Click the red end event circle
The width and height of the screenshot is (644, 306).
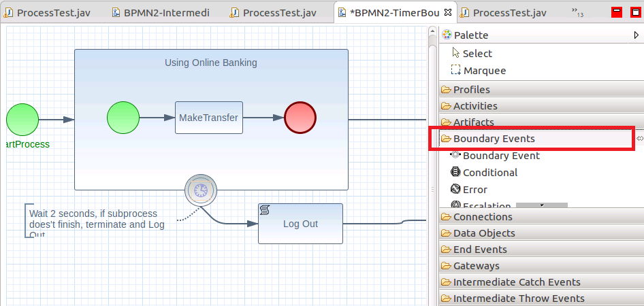click(300, 118)
